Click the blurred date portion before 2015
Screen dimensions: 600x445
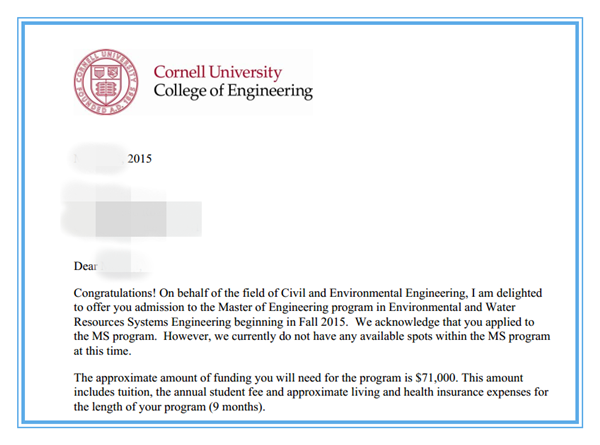coord(98,157)
